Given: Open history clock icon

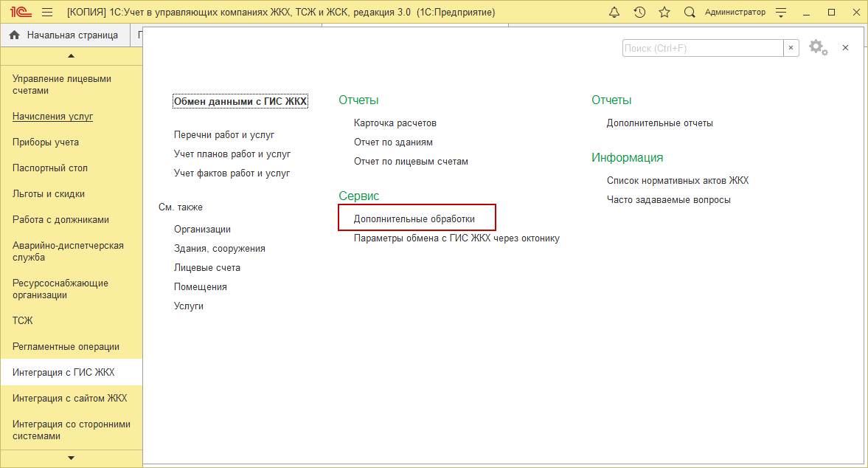Looking at the screenshot, I should click(639, 13).
